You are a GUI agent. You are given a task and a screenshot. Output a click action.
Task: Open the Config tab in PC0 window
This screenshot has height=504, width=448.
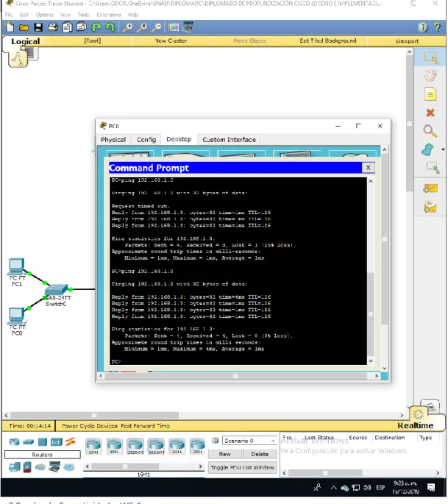(146, 140)
